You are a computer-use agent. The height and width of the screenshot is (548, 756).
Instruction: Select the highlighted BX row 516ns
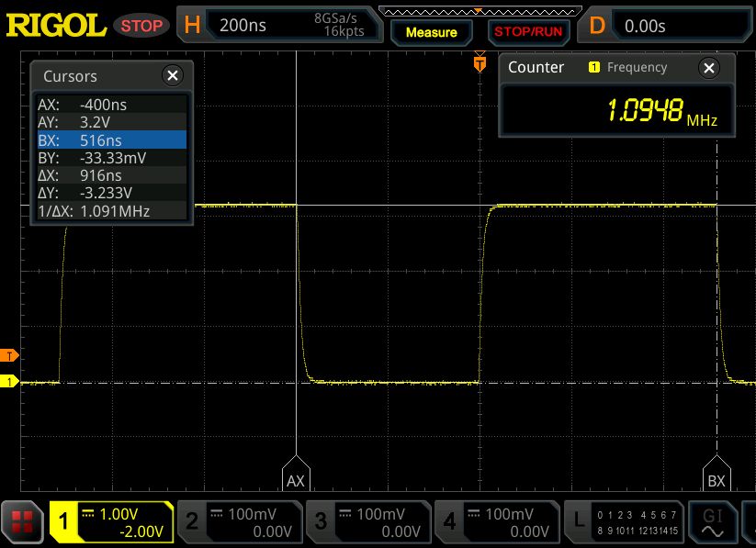[x=112, y=140]
